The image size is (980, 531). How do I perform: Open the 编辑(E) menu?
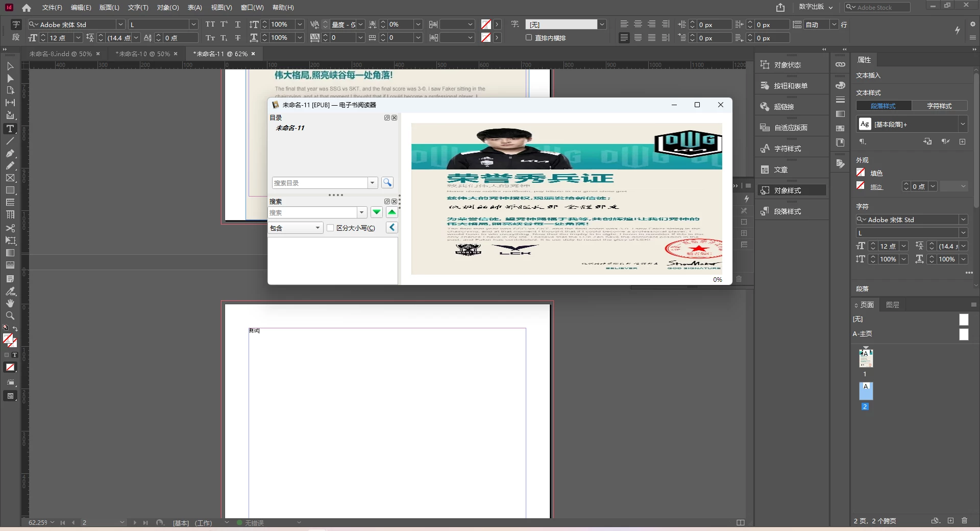tap(81, 8)
